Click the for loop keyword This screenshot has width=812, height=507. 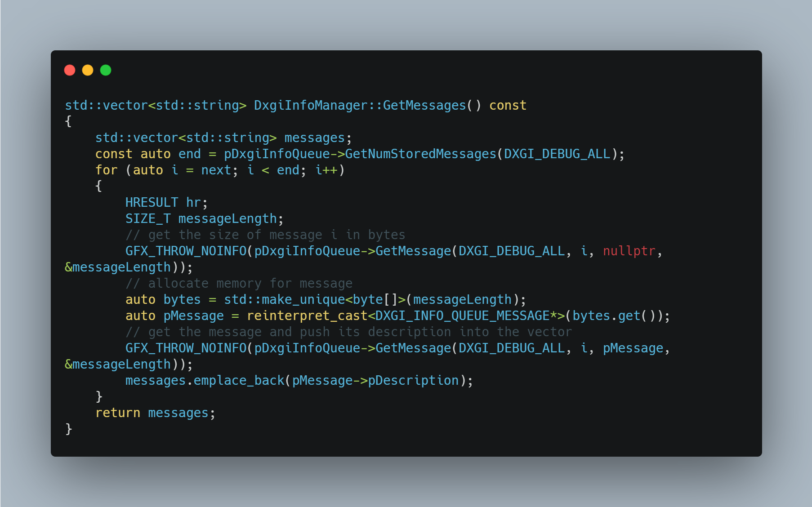click(x=106, y=170)
